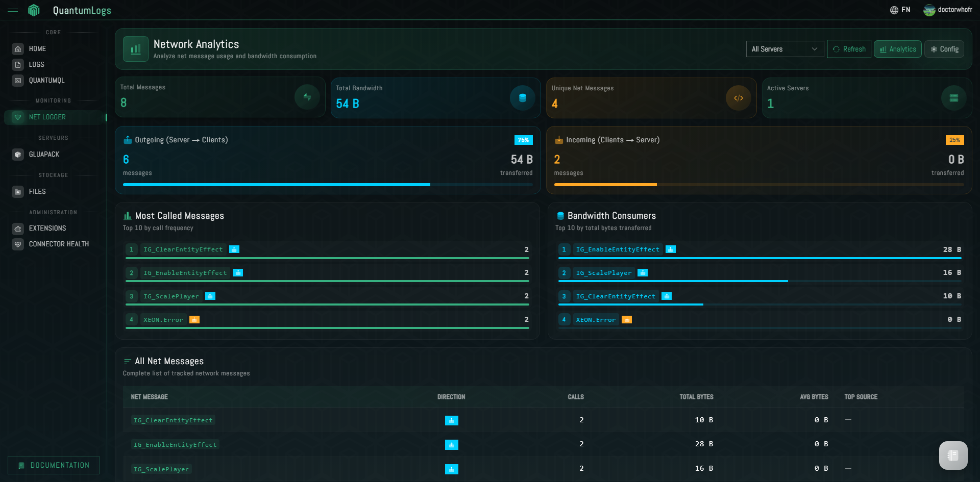Click the QuantumQL terminal icon
Screen dimensions: 980x482
[18, 81]
